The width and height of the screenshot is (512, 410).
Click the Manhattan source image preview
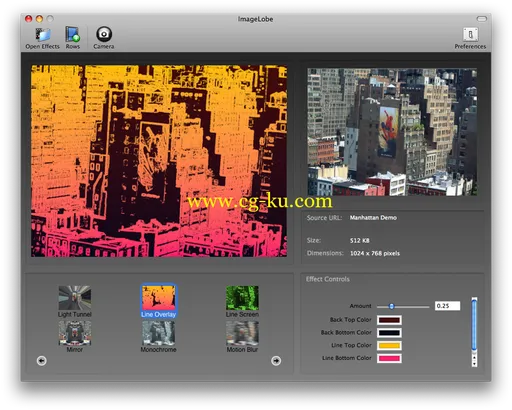click(x=392, y=132)
